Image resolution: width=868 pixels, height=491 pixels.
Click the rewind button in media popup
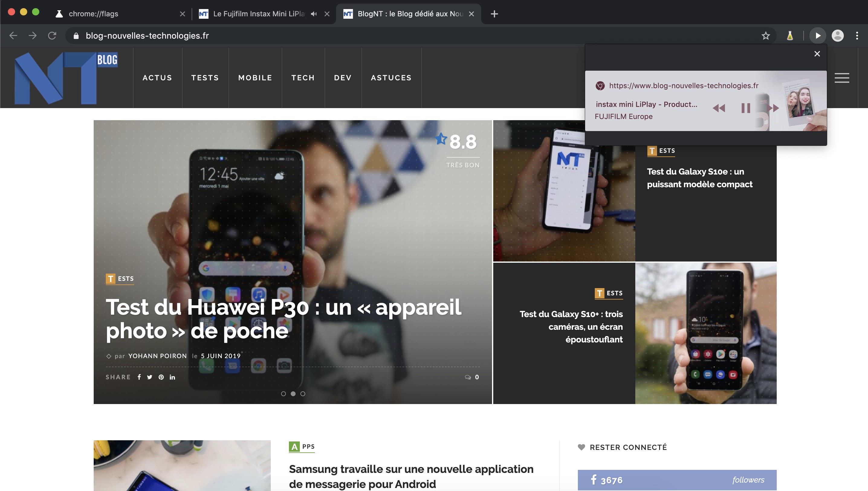(x=719, y=108)
